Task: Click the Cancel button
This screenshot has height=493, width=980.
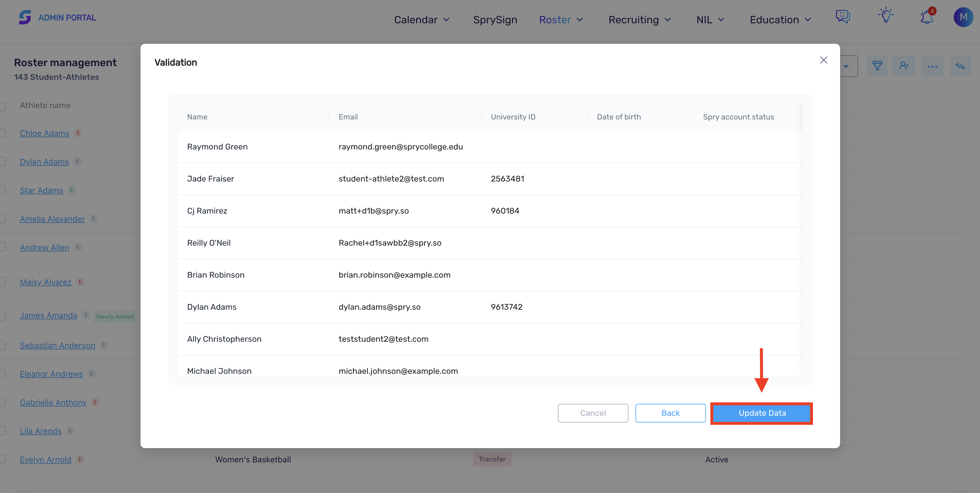Action: pos(593,413)
